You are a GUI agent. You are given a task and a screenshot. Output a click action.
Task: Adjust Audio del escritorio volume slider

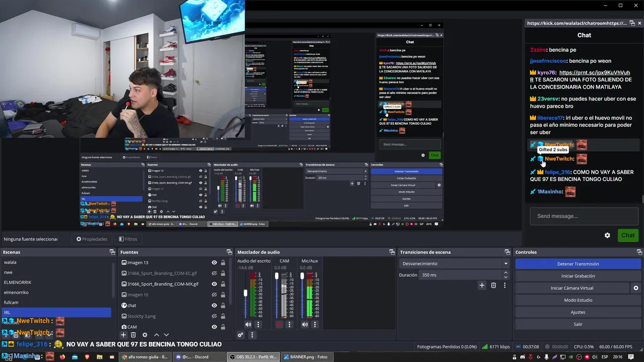[x=246, y=293]
